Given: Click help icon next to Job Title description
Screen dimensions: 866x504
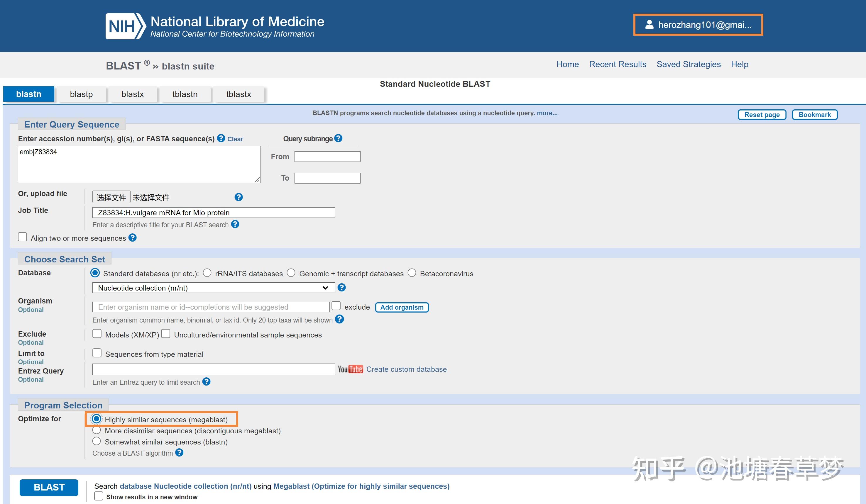Looking at the screenshot, I should coord(235,224).
